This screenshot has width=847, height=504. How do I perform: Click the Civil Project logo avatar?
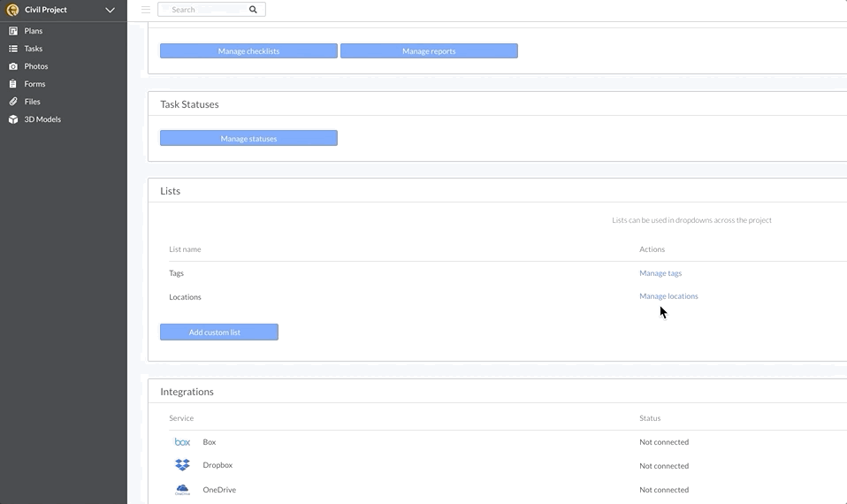(x=11, y=10)
